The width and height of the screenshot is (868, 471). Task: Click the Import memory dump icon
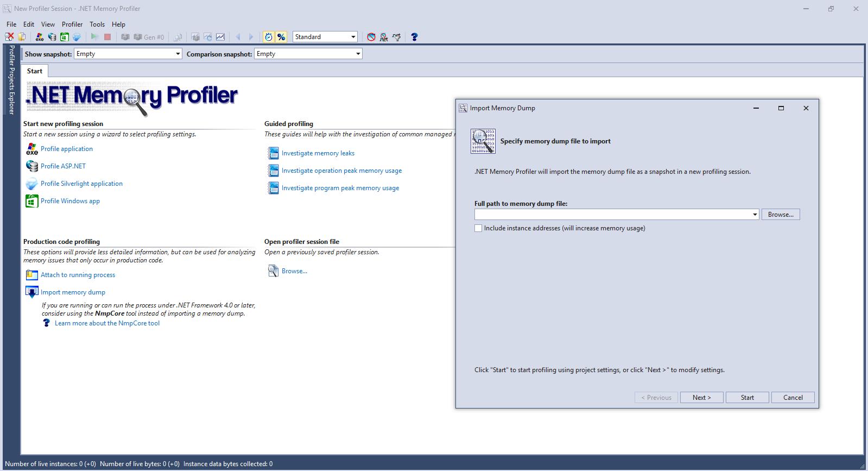[x=32, y=292]
